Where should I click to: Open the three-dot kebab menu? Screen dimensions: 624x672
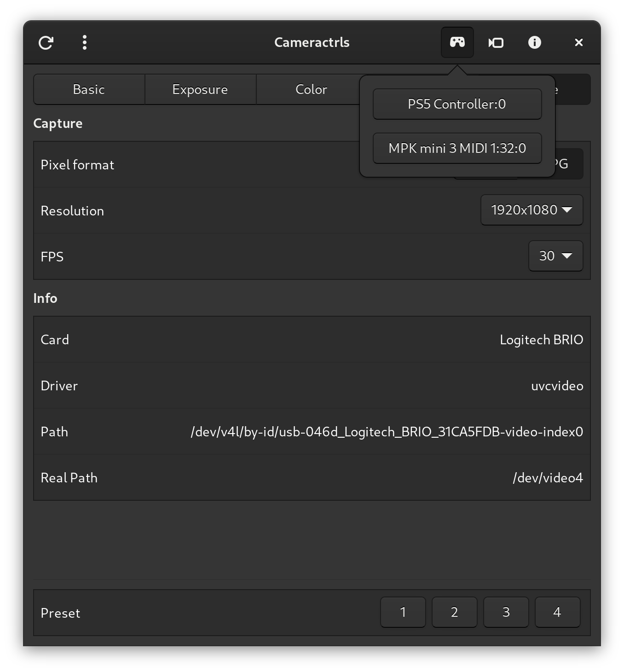(x=84, y=43)
